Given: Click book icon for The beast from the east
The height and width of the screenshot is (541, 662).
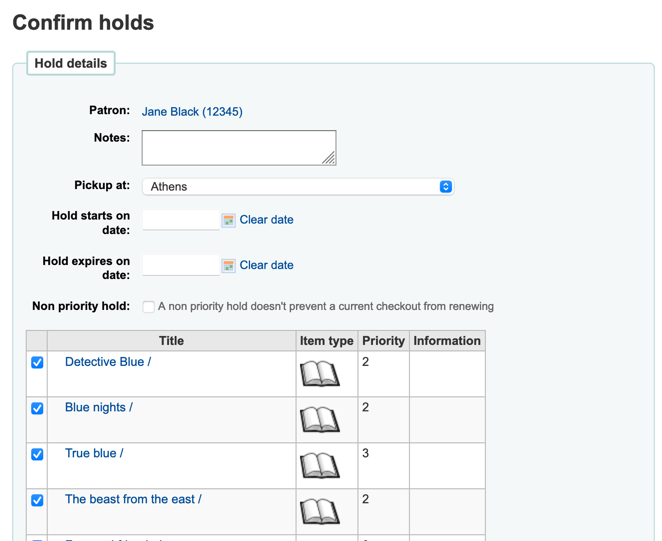Looking at the screenshot, I should click(320, 512).
